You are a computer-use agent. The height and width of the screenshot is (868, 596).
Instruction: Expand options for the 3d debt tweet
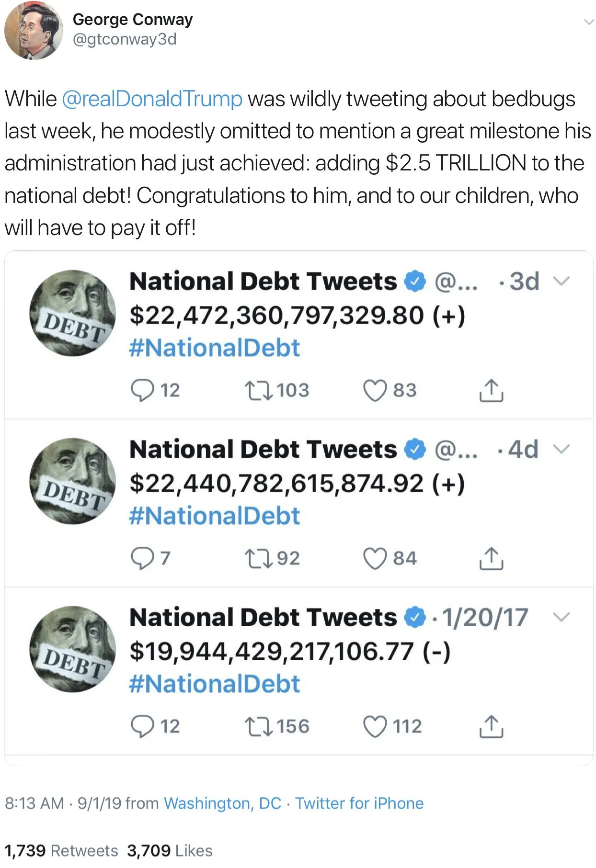click(x=562, y=281)
